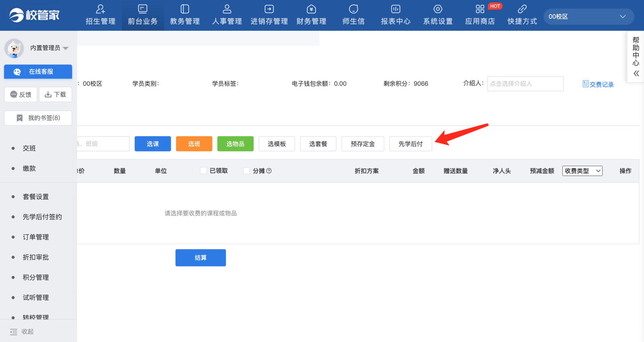Image resolution: width=644 pixels, height=342 pixels.
Task: Click the orange 选班 button
Action: (194, 144)
